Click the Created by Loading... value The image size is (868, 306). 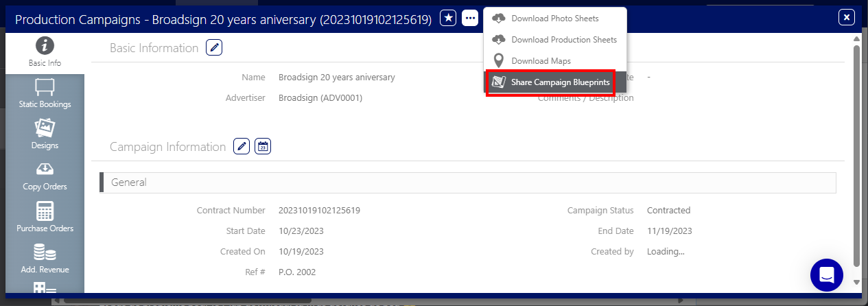click(666, 252)
